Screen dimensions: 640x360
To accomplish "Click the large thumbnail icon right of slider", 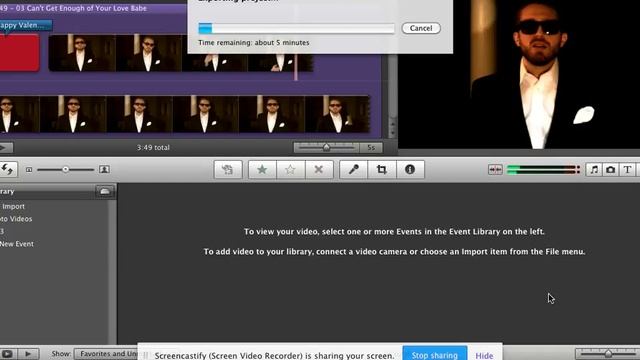I will pos(104,169).
